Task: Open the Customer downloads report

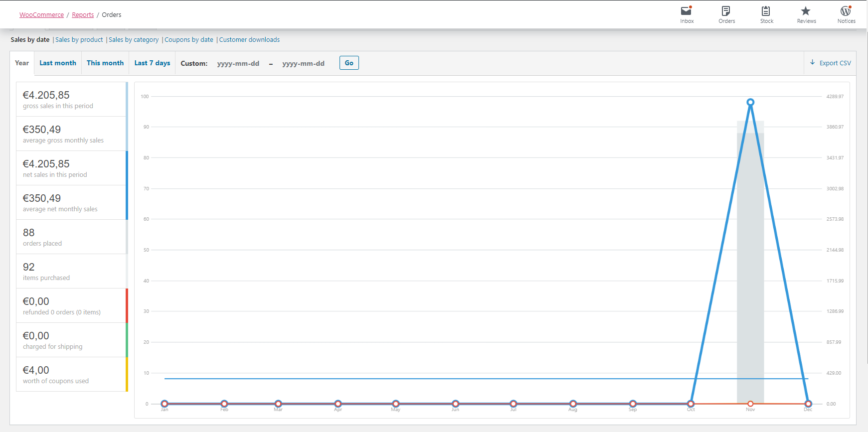Action: (x=249, y=40)
